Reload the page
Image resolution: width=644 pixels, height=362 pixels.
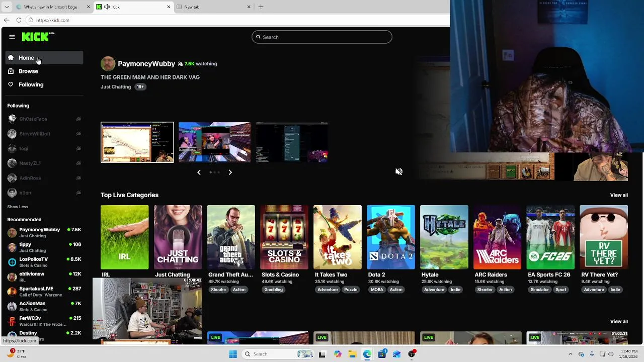pos(19,20)
